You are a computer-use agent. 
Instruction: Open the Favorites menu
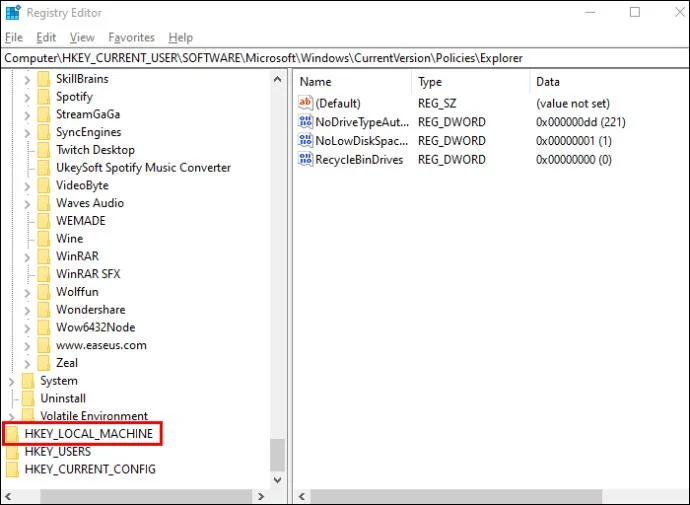[x=131, y=37]
